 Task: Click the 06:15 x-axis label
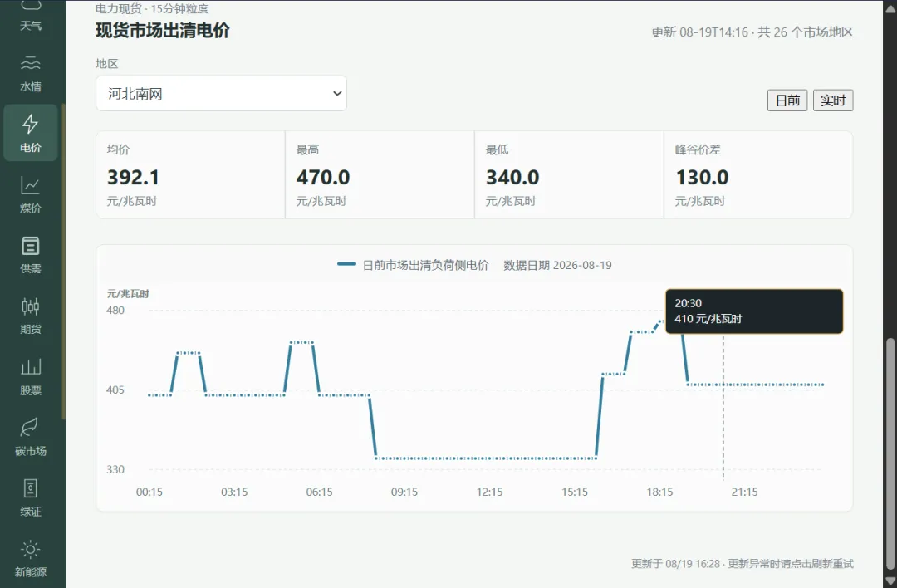(319, 492)
